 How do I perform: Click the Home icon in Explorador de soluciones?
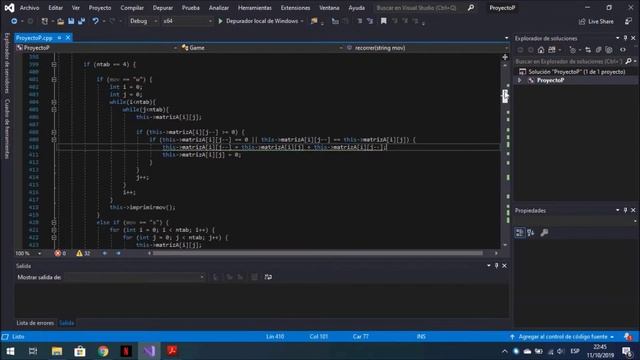click(x=541, y=50)
